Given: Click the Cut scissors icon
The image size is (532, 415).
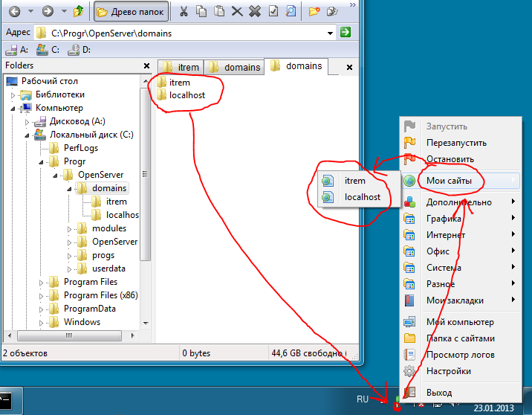Looking at the screenshot, I should click(184, 12).
